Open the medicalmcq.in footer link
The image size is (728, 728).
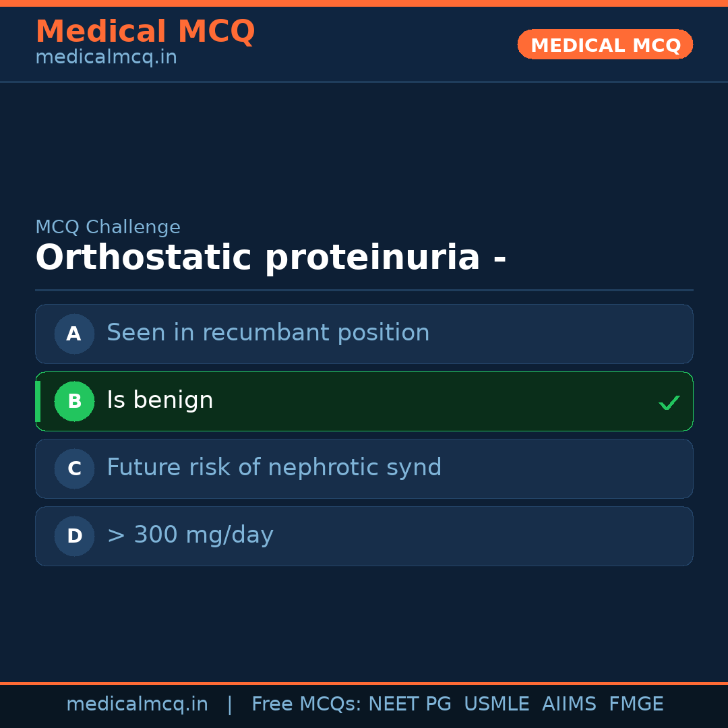138,704
